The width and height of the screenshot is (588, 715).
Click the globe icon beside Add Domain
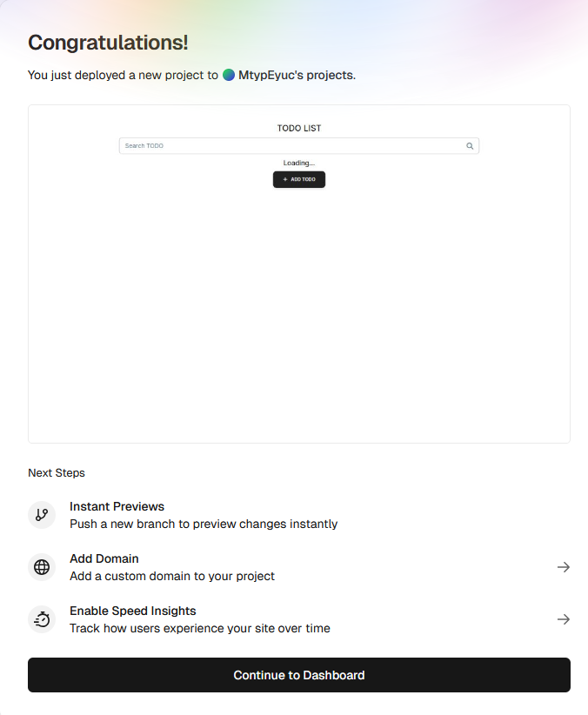[42, 567]
